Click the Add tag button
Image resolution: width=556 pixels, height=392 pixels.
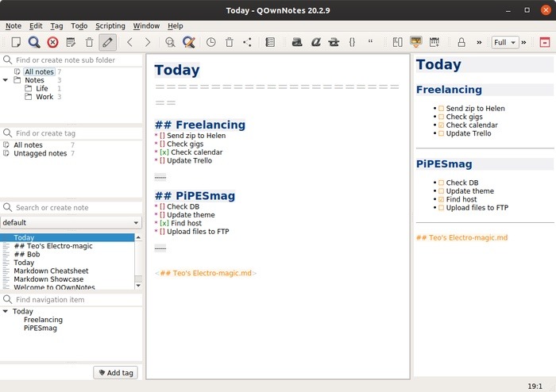click(x=116, y=372)
